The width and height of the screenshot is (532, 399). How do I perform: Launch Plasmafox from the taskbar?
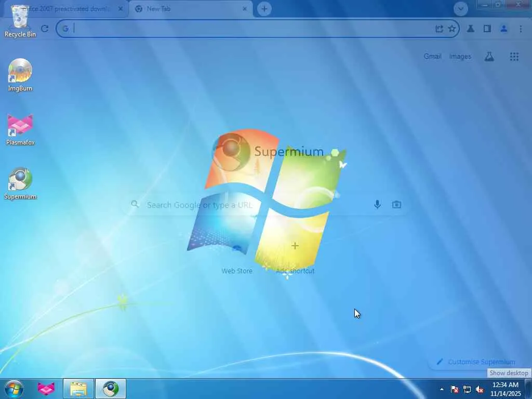[x=46, y=389]
